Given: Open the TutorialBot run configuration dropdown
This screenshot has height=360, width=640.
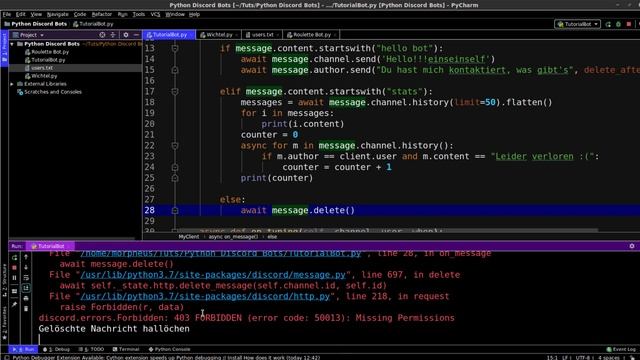Looking at the screenshot, I should click(577, 24).
